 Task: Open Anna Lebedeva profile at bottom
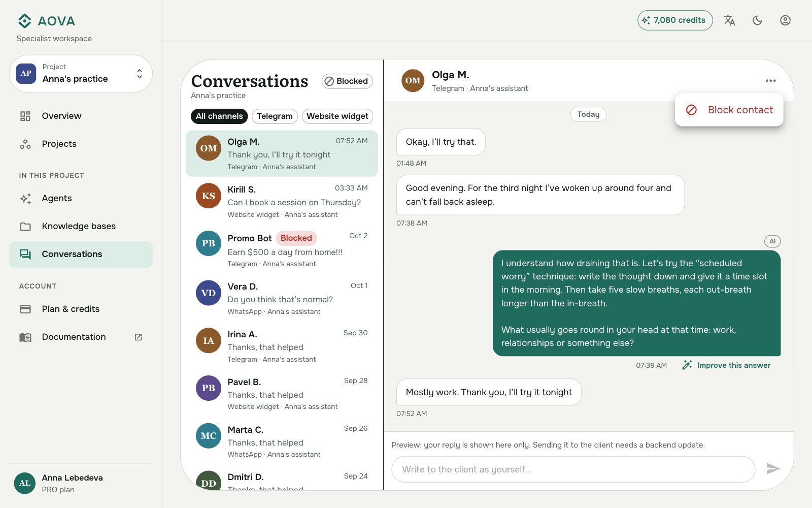tap(81, 483)
